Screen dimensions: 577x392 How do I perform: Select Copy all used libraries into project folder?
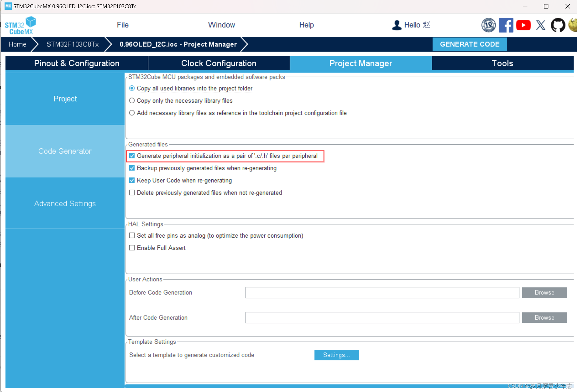pyautogui.click(x=132, y=88)
